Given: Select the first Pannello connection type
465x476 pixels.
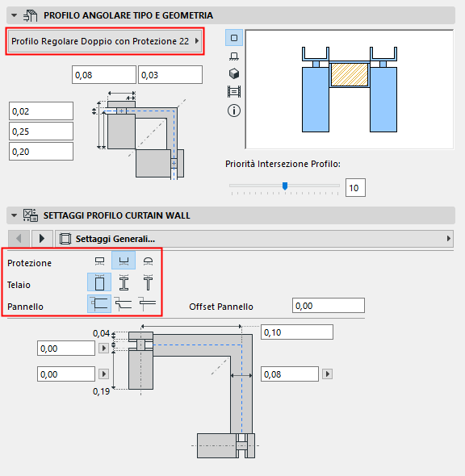Looking at the screenshot, I should click(99, 304).
